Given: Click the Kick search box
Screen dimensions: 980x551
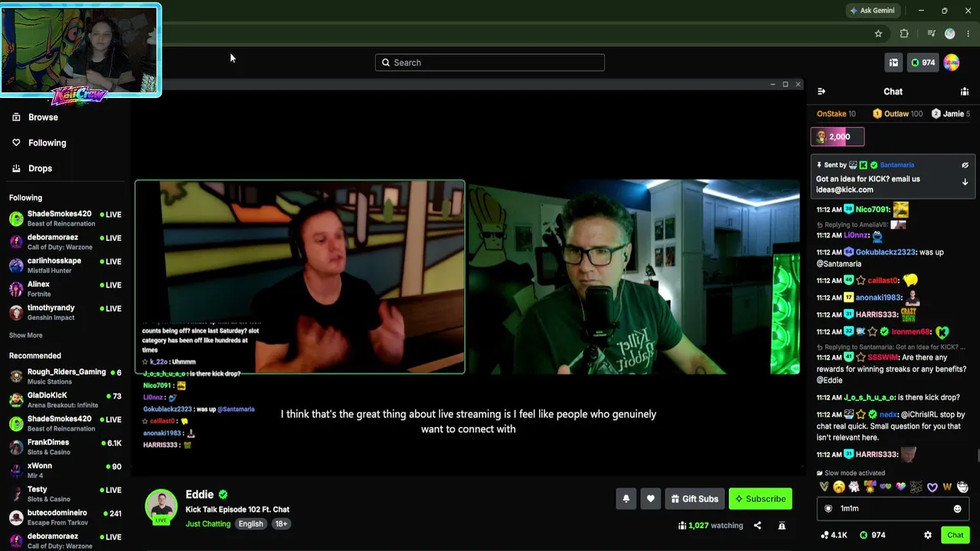Looking at the screenshot, I should coord(490,63).
